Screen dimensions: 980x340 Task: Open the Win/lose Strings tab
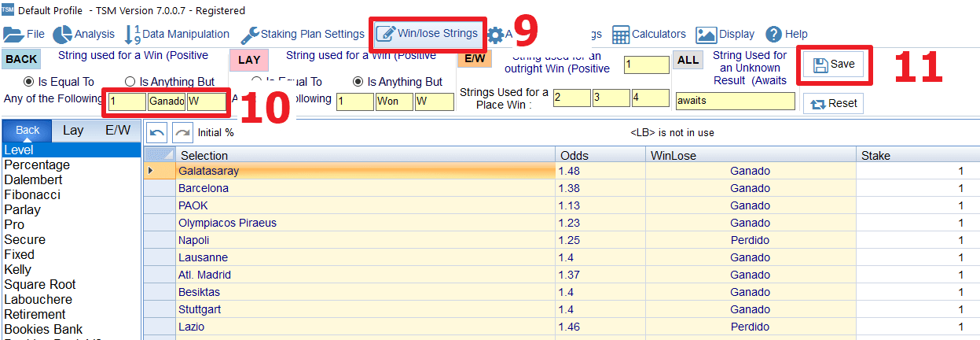coord(428,34)
